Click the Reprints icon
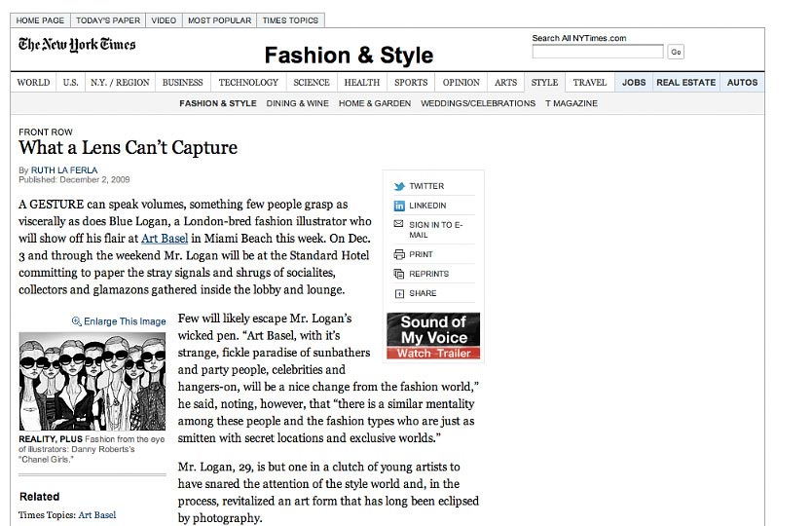812x526 pixels. pos(399,274)
